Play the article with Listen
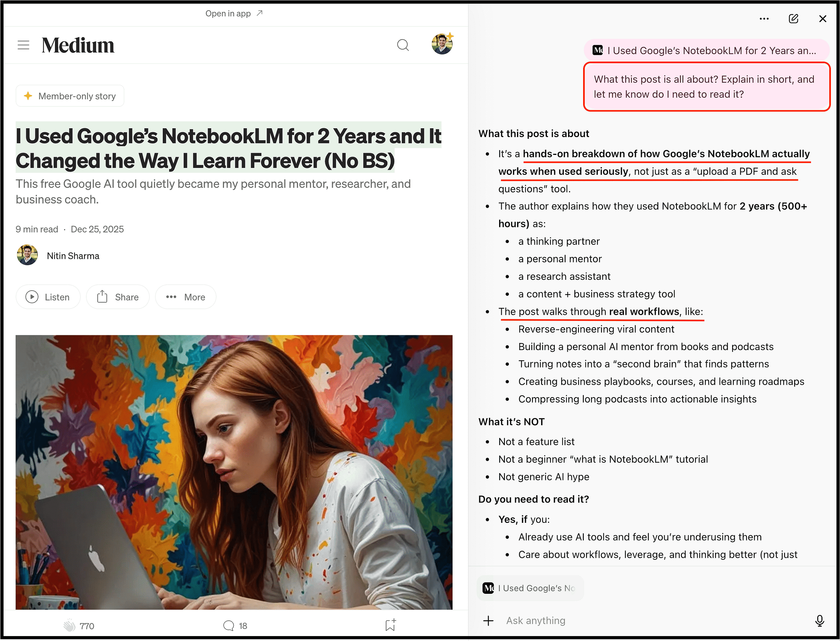The height and width of the screenshot is (641, 840). [48, 297]
